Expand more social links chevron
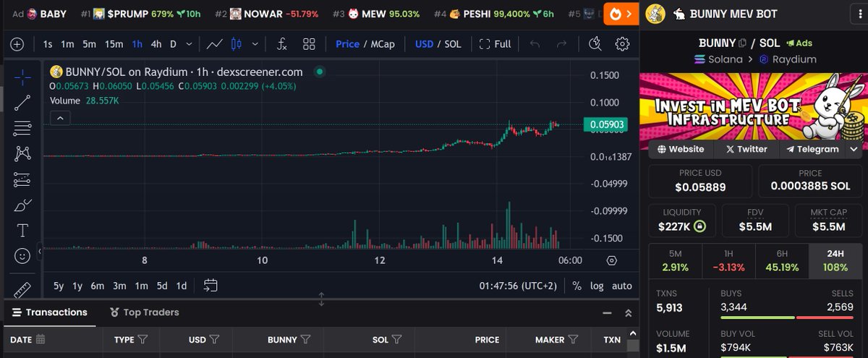The image size is (868, 358). tap(855, 149)
